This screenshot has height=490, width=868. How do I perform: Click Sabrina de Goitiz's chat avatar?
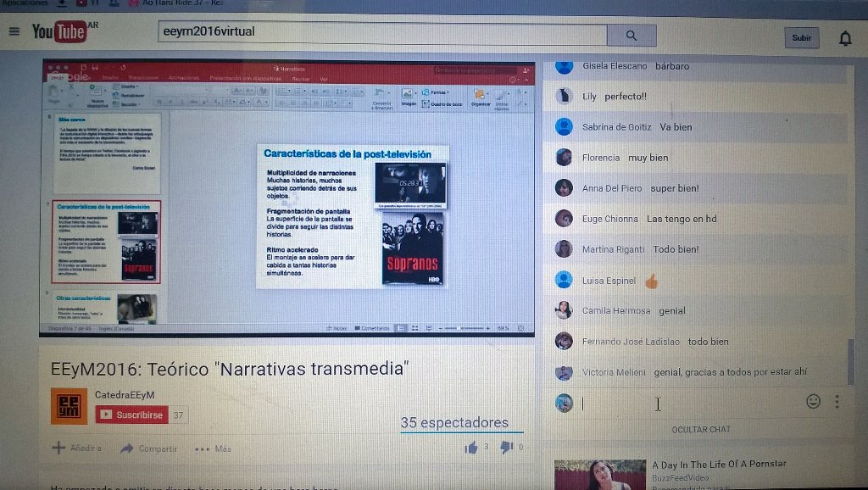[x=564, y=127]
